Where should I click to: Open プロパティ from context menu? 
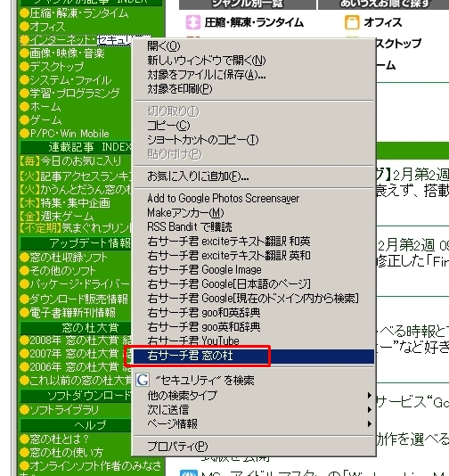coord(254,447)
